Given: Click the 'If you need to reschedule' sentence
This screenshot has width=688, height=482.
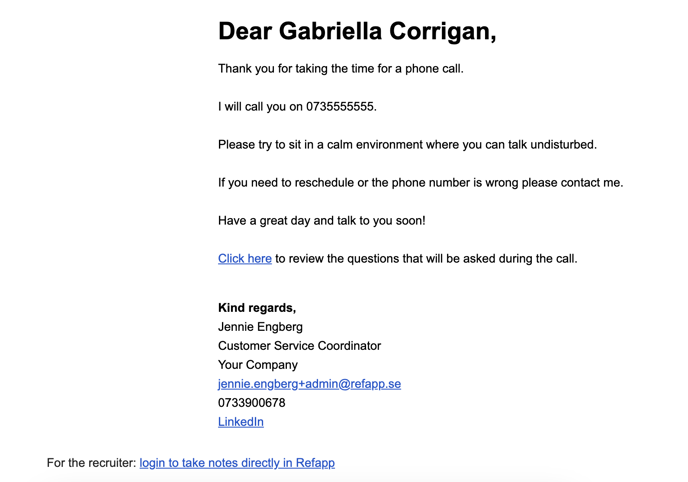Looking at the screenshot, I should 420,182.
